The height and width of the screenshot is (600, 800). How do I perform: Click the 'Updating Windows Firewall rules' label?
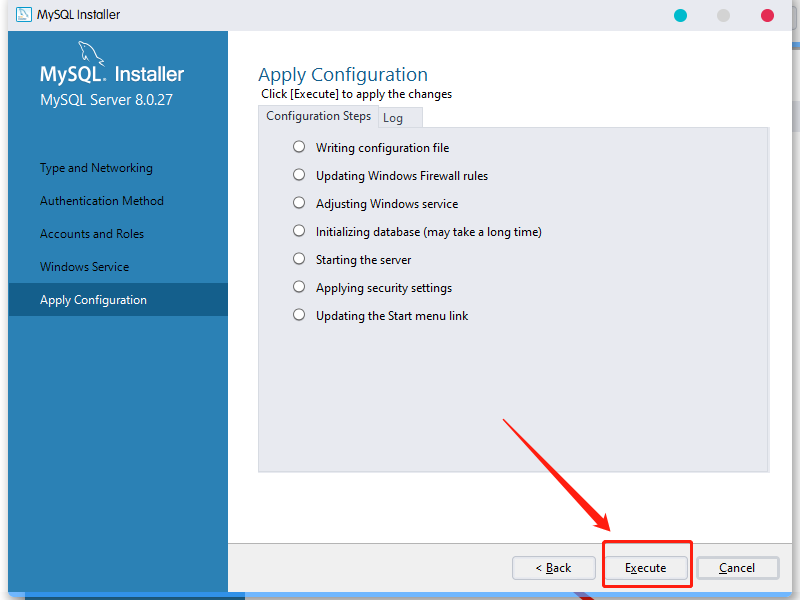pos(402,176)
